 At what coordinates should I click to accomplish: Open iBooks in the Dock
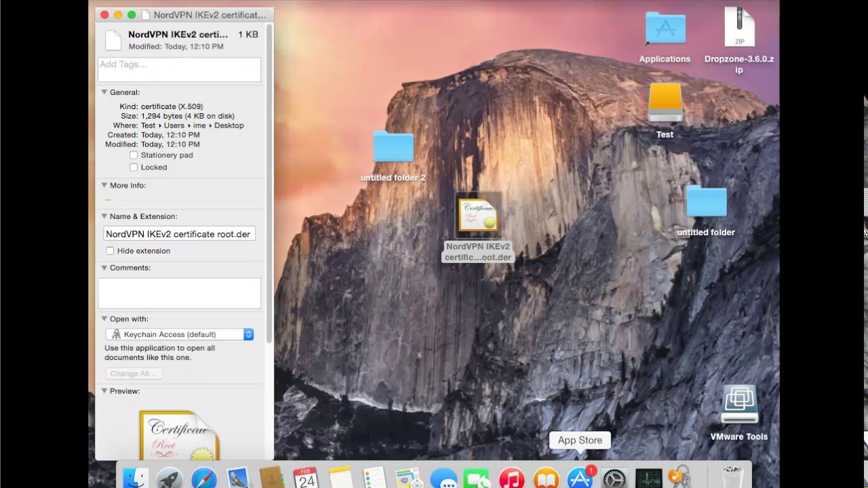pos(546,477)
